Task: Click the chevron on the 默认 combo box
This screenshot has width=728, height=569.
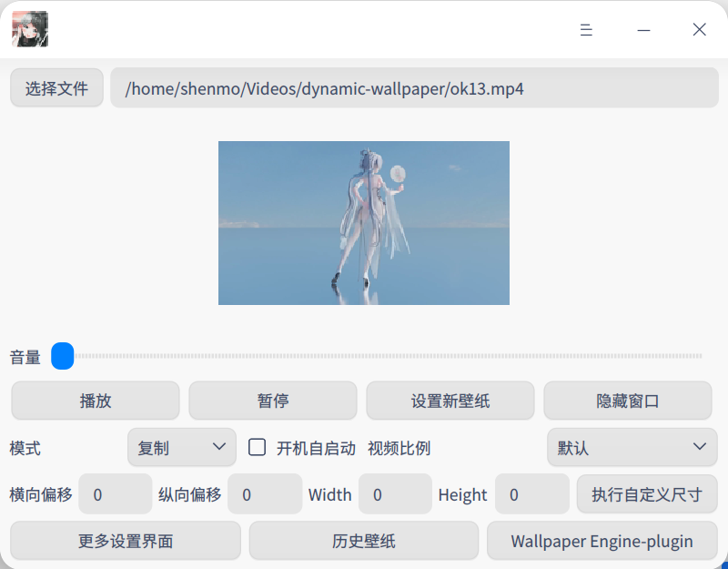Action: pyautogui.click(x=699, y=447)
